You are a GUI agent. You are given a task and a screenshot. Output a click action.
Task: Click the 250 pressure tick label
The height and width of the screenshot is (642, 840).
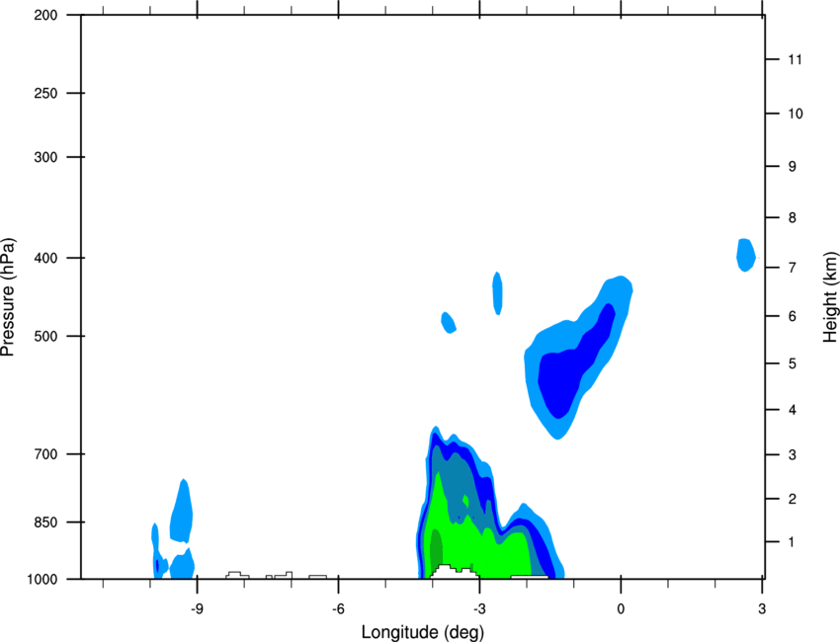click(x=45, y=93)
